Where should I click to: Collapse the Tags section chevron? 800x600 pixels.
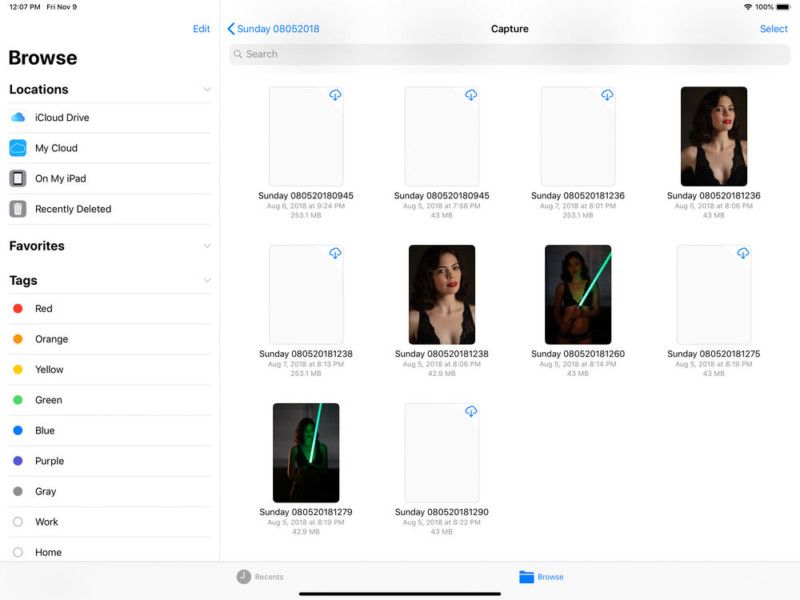tap(207, 281)
